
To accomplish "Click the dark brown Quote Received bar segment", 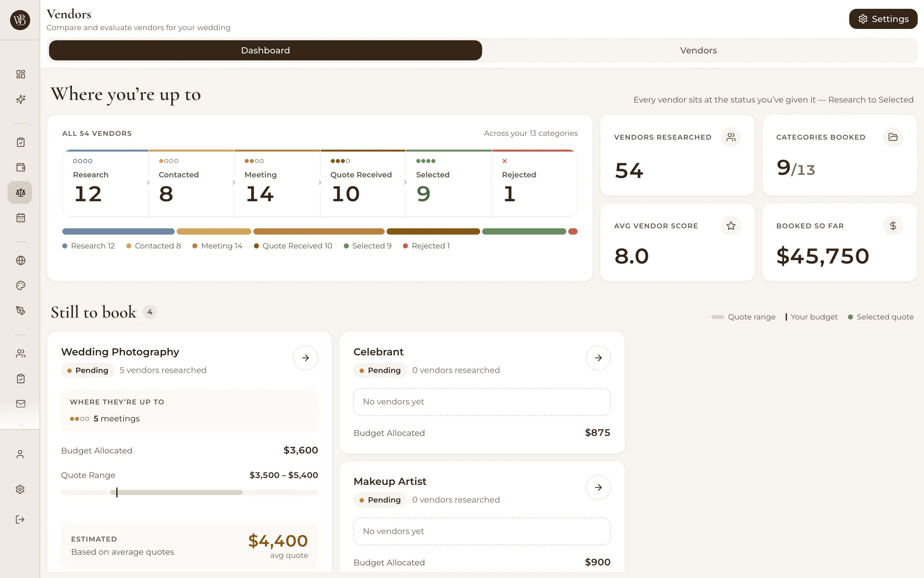I will coord(433,231).
